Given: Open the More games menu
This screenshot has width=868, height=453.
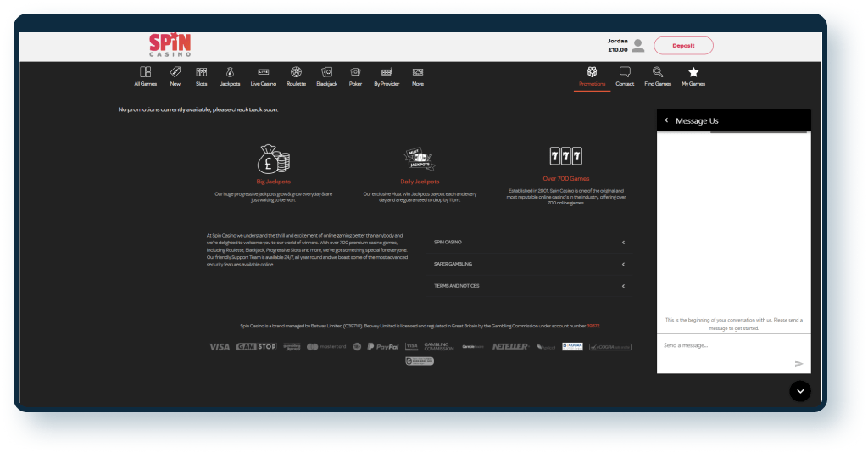Looking at the screenshot, I should (x=418, y=76).
